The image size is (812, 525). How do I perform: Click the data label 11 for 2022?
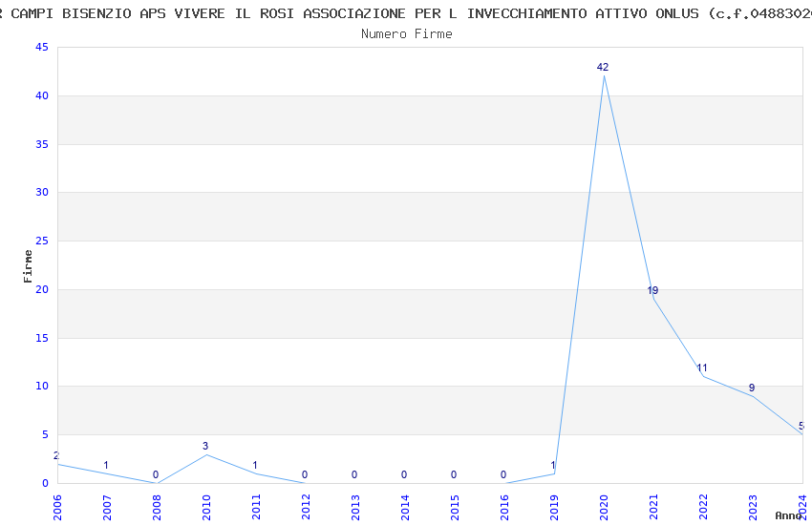click(x=702, y=367)
